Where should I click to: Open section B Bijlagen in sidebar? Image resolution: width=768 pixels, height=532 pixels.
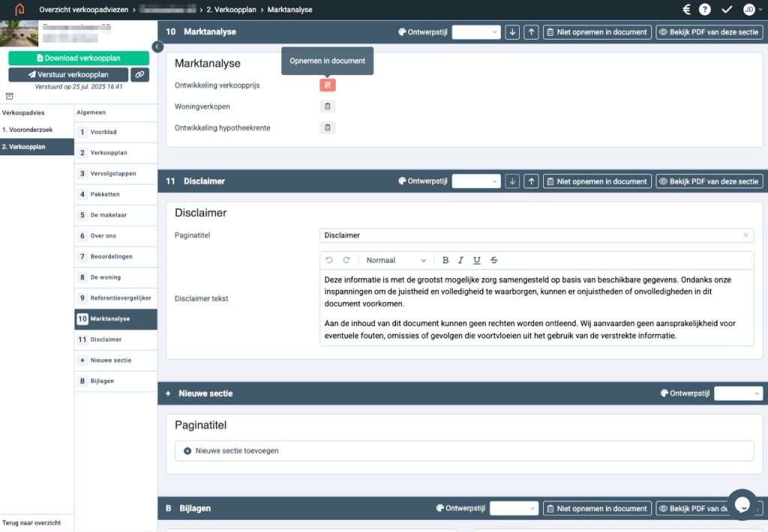115,381
